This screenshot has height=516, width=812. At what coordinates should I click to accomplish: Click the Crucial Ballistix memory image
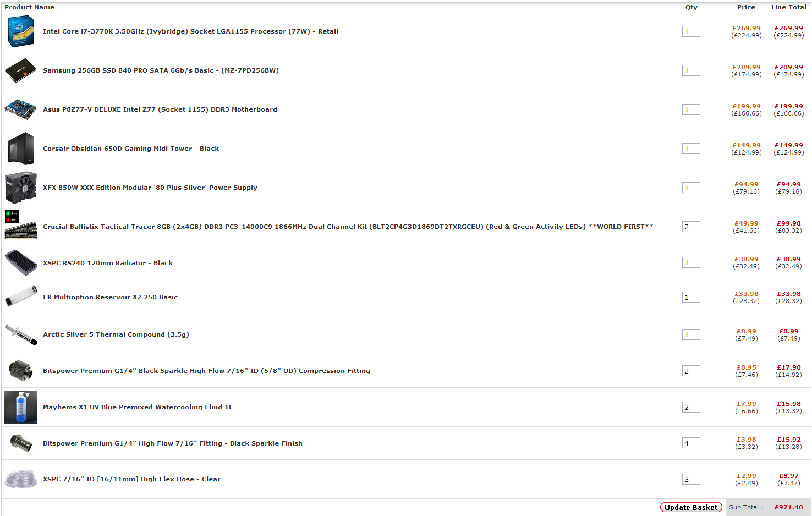click(x=21, y=224)
